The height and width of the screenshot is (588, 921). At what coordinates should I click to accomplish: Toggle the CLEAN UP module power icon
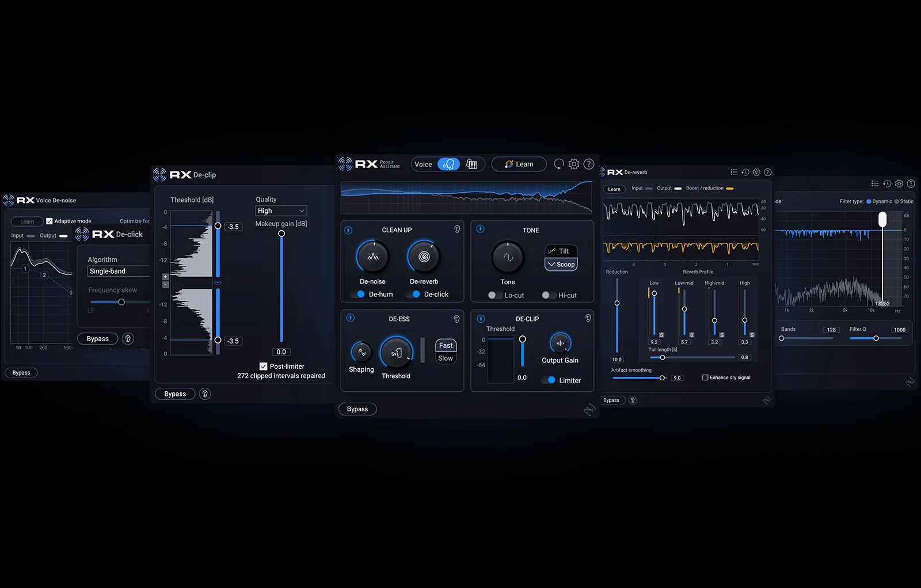(348, 230)
